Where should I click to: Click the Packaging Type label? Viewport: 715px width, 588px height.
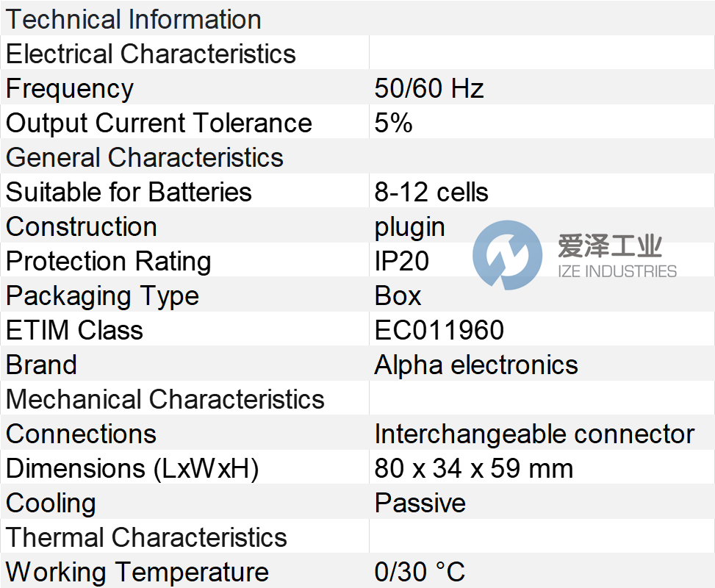[x=103, y=295]
